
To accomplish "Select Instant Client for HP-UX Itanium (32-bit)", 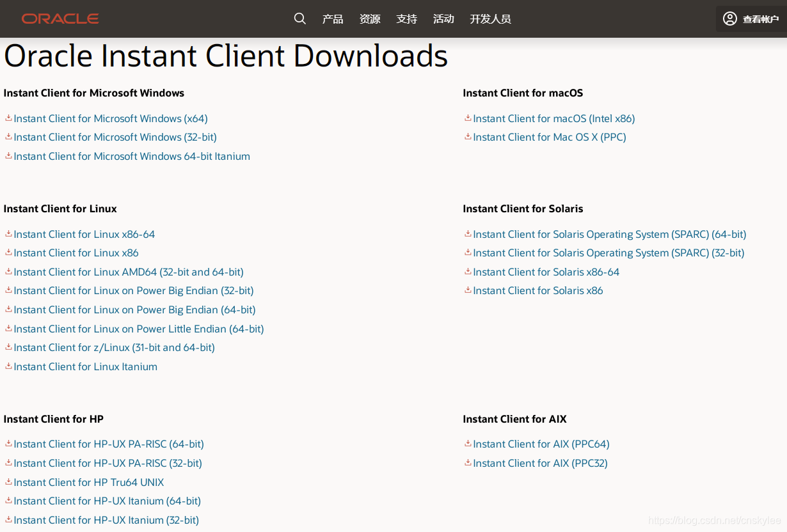I will [x=106, y=520].
